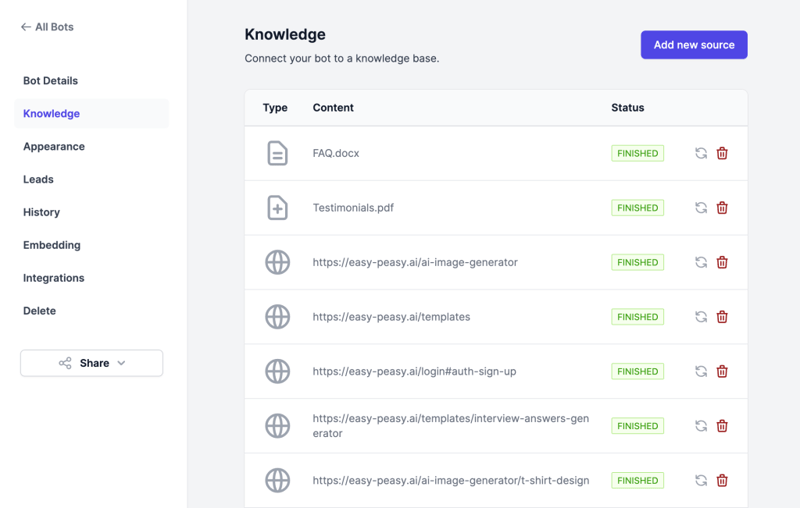Refresh the FAQ.docx source
The image size is (800, 508).
coord(701,154)
